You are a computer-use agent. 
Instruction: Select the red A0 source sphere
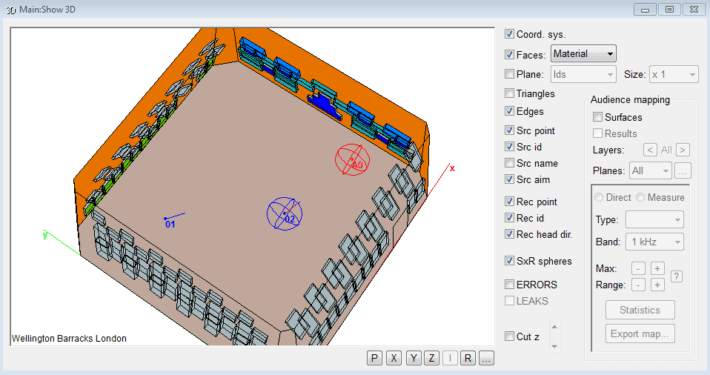352,159
